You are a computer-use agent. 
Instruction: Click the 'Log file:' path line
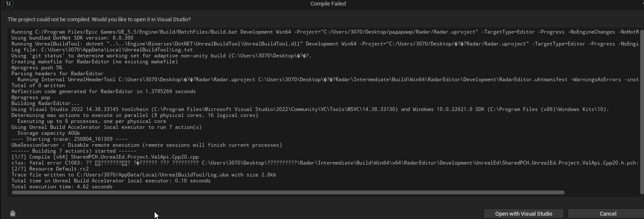coord(102,50)
